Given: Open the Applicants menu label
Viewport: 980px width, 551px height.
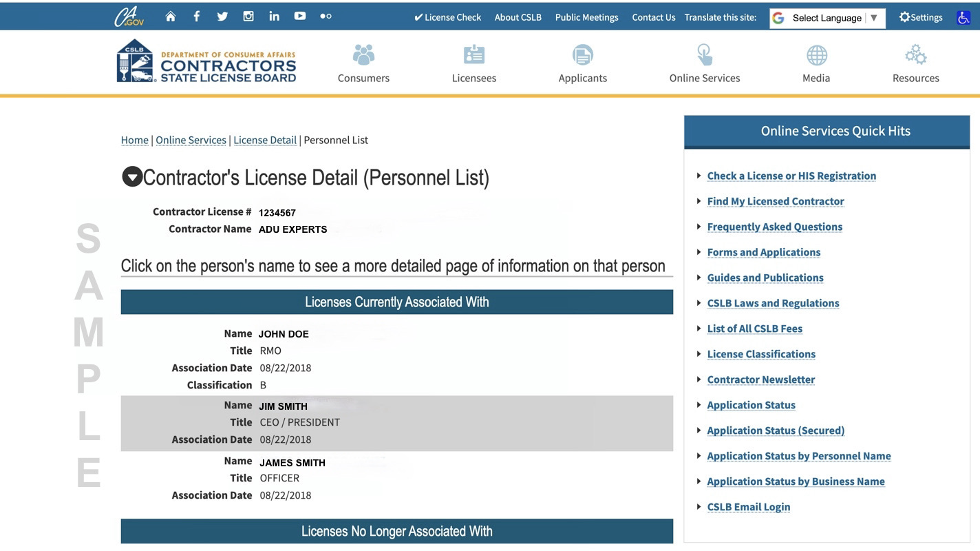Looking at the screenshot, I should [x=583, y=78].
